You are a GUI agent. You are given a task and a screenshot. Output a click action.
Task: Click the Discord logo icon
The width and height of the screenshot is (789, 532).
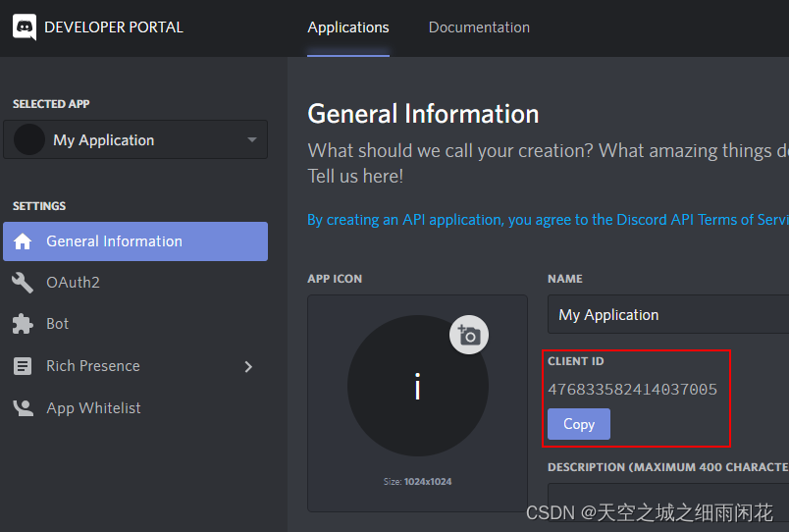tap(25, 27)
